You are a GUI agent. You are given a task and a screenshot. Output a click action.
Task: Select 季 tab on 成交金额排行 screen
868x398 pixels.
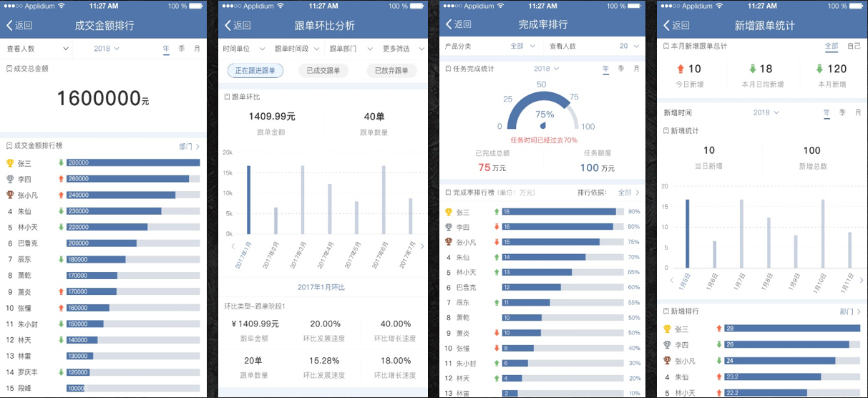click(181, 49)
